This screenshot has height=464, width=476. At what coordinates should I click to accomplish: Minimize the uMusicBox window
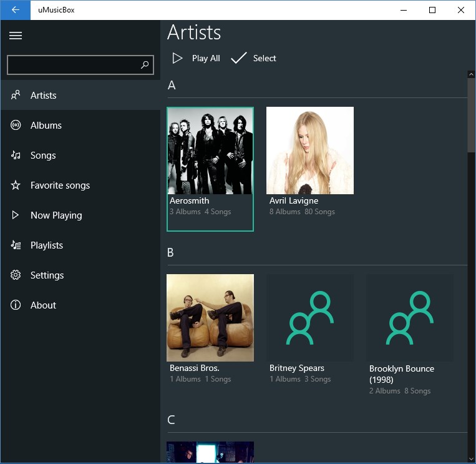point(404,10)
